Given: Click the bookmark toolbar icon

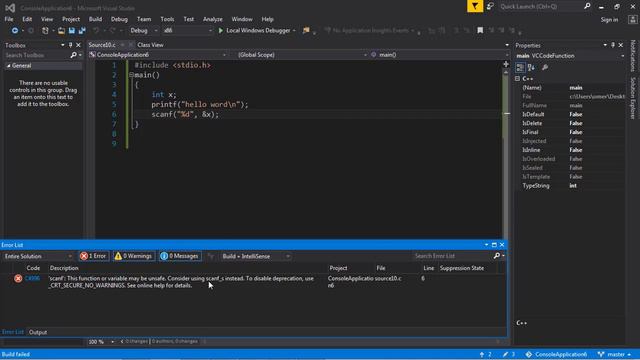Looking at the screenshot, I should (x=480, y=31).
